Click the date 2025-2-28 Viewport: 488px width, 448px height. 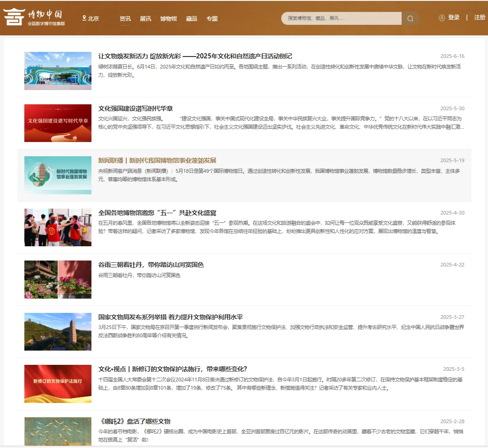pyautogui.click(x=452, y=421)
